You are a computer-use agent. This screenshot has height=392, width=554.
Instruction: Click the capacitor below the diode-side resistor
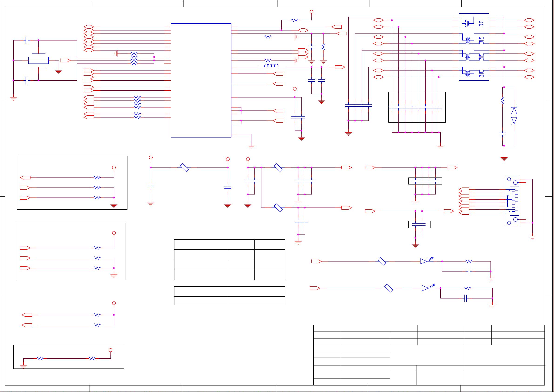coord(502,134)
